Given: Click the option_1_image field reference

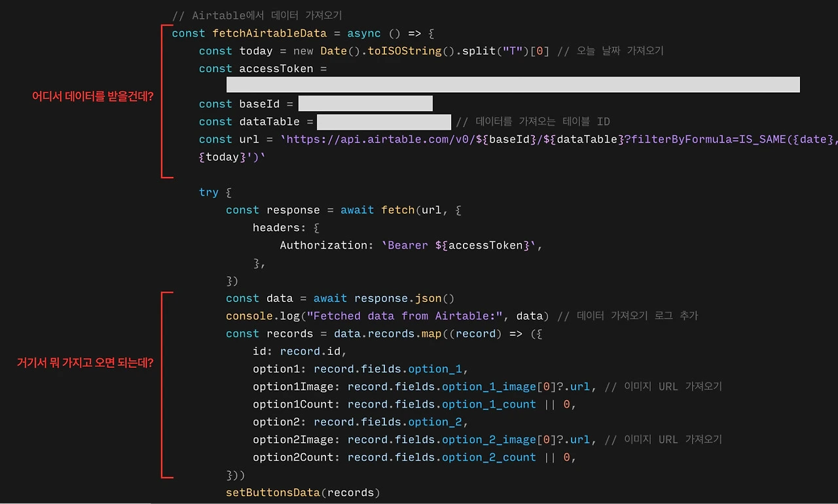Looking at the screenshot, I should click(488, 387).
